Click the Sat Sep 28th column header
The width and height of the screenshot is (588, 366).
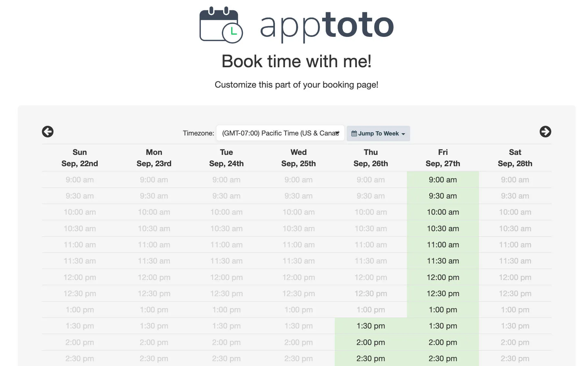pos(515,158)
